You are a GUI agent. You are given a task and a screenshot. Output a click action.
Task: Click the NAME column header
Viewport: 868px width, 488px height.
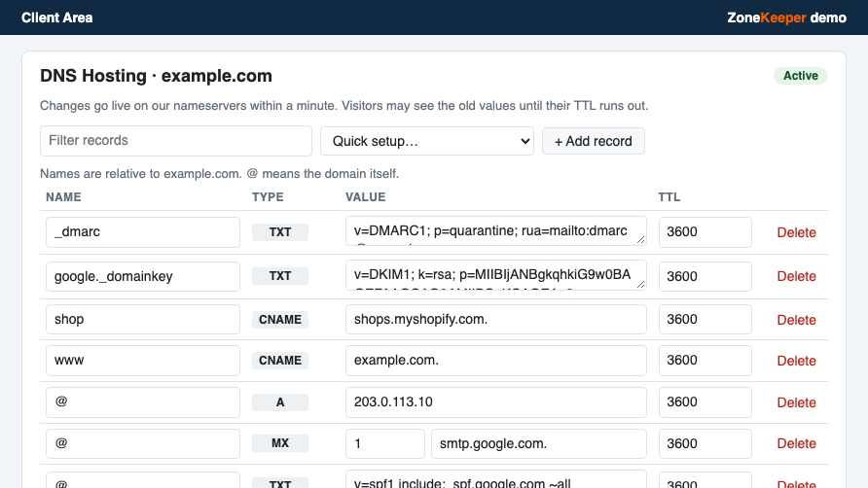(x=63, y=197)
